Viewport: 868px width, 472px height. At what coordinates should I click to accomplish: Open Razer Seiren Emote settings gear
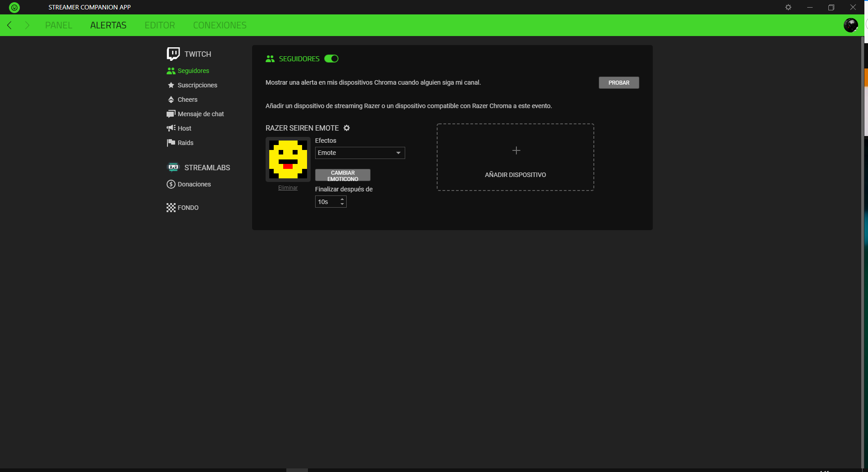tap(347, 128)
